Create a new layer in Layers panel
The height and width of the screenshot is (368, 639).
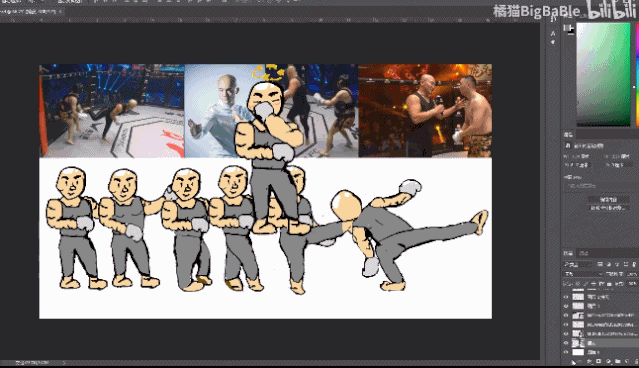pos(627,361)
